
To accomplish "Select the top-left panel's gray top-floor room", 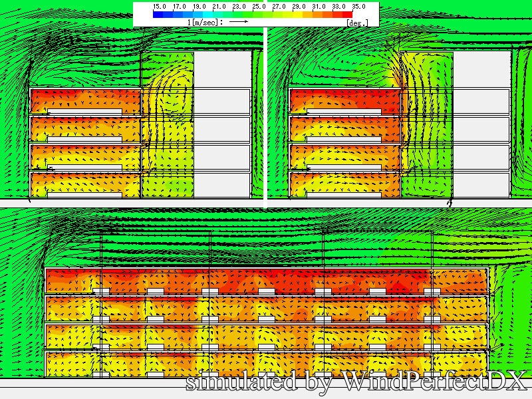I will pyautogui.click(x=222, y=69).
